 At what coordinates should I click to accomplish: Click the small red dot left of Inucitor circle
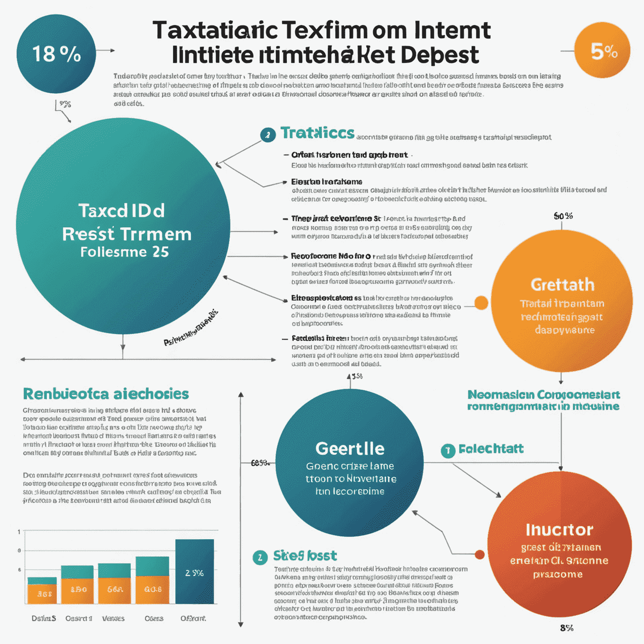[x=480, y=555]
